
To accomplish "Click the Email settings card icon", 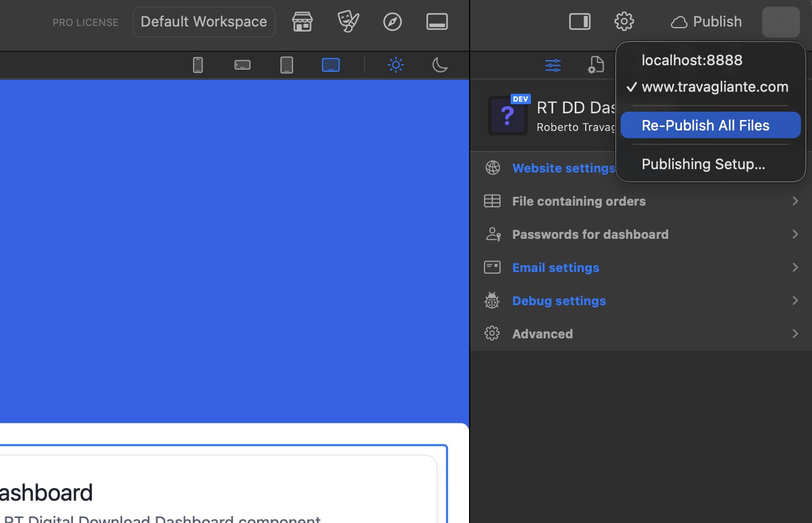I will pyautogui.click(x=492, y=268).
